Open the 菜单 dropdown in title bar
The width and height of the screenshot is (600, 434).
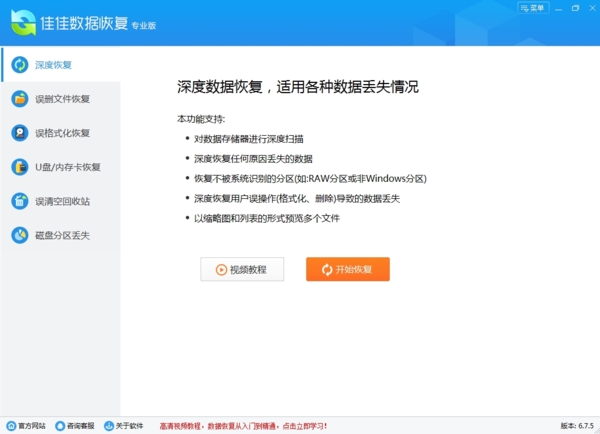click(533, 8)
